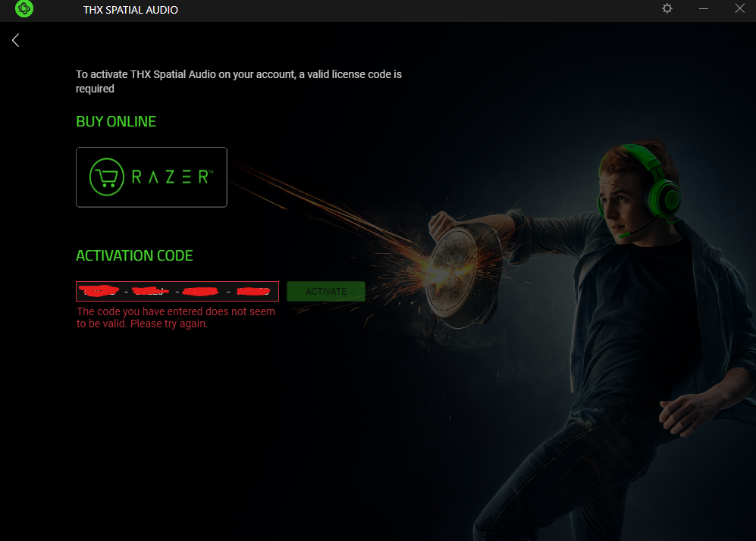This screenshot has width=756, height=541.
Task: Click the green Razer Synapse logo
Action: pyautogui.click(x=24, y=8)
